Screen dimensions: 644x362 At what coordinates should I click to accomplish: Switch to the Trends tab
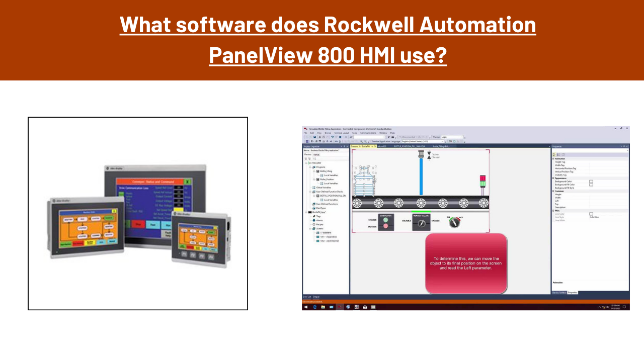(x=316, y=155)
